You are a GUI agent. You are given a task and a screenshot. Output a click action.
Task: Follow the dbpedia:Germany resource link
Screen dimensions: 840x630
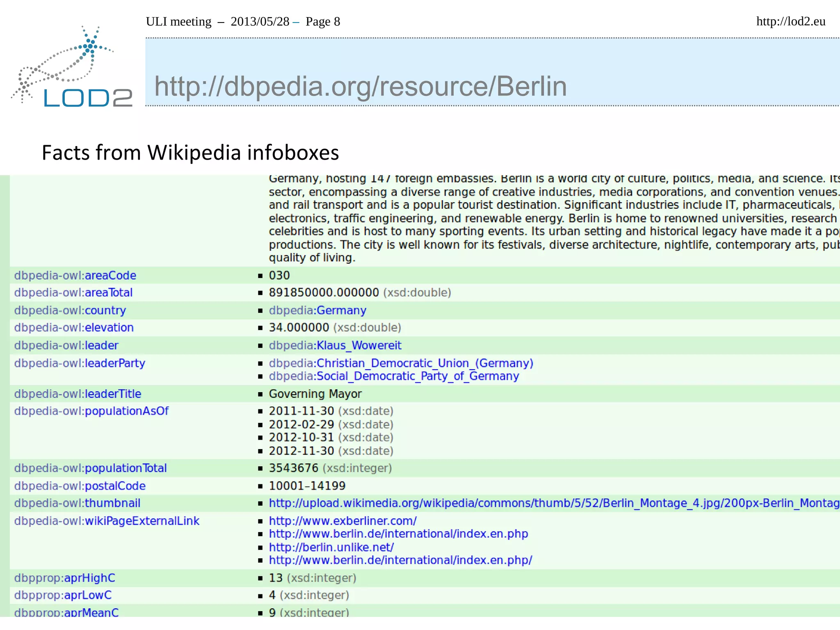[x=317, y=310]
